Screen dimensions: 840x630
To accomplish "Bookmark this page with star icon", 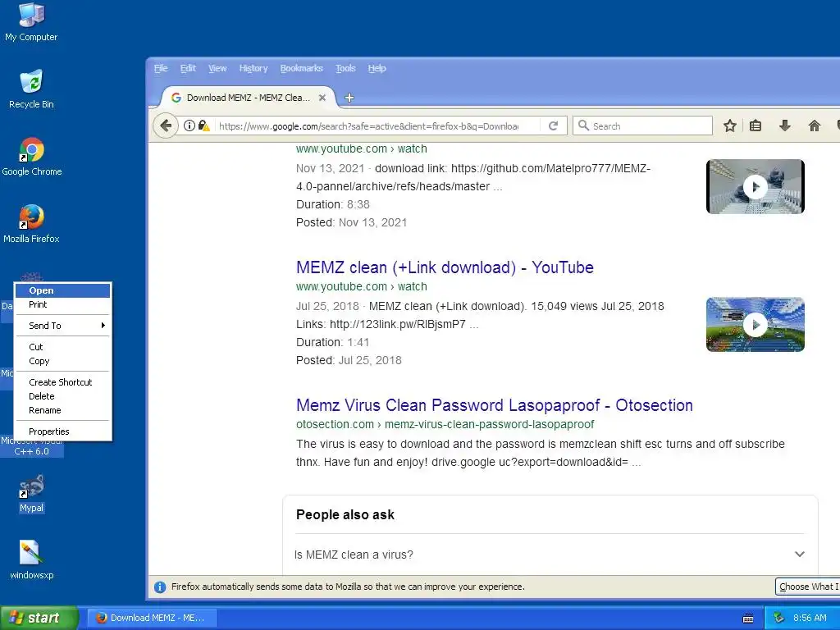I will coord(729,126).
